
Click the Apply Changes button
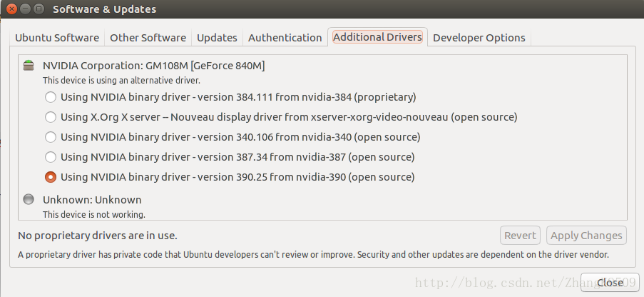(586, 236)
